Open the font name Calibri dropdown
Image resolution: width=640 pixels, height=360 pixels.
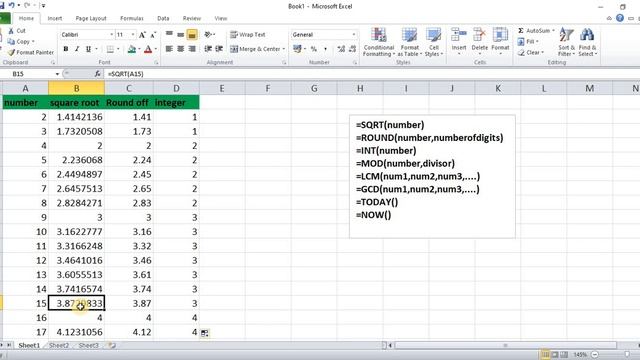tap(111, 35)
